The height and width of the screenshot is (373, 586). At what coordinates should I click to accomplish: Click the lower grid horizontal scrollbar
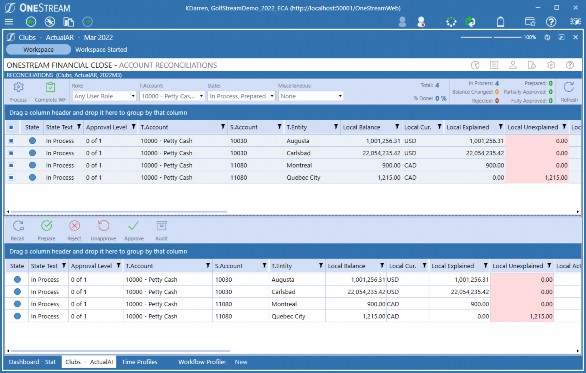tap(120, 351)
